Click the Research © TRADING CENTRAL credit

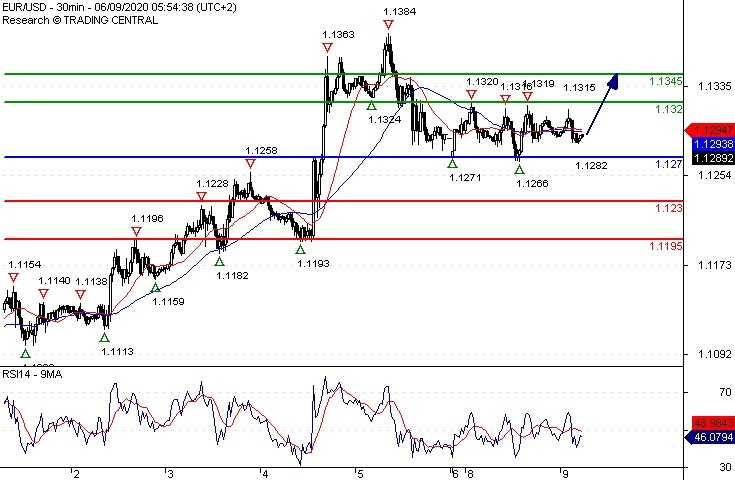80,20
